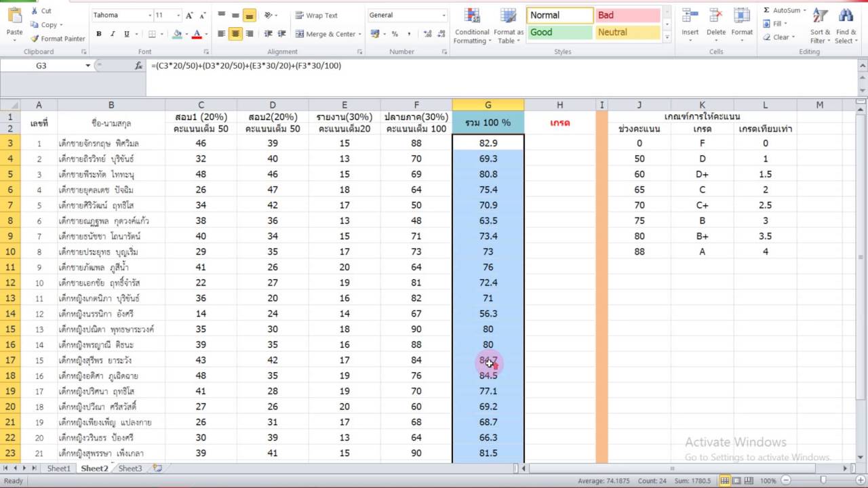Toggle Wrap Text

pos(317,15)
